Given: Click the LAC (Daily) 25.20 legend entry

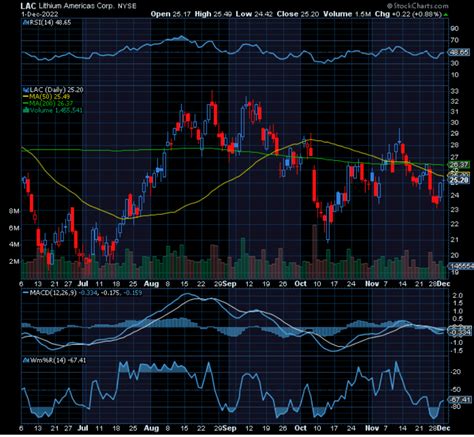Looking at the screenshot, I should click(56, 90).
